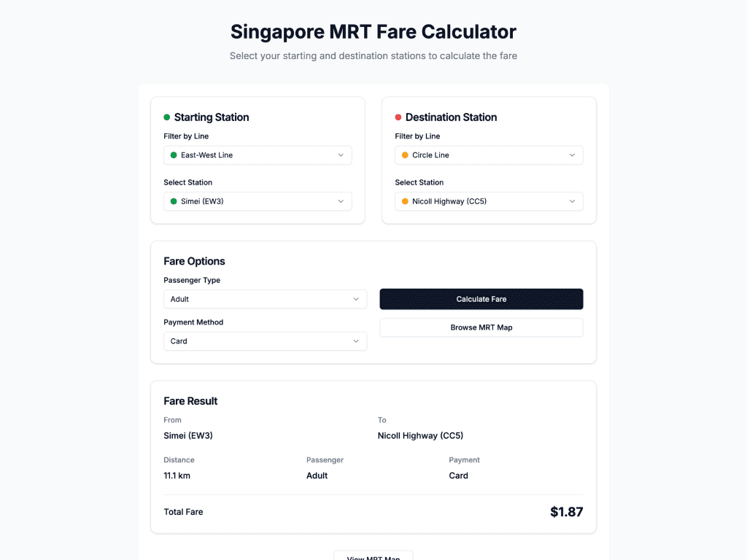Click the View MRT Map button

point(373,556)
